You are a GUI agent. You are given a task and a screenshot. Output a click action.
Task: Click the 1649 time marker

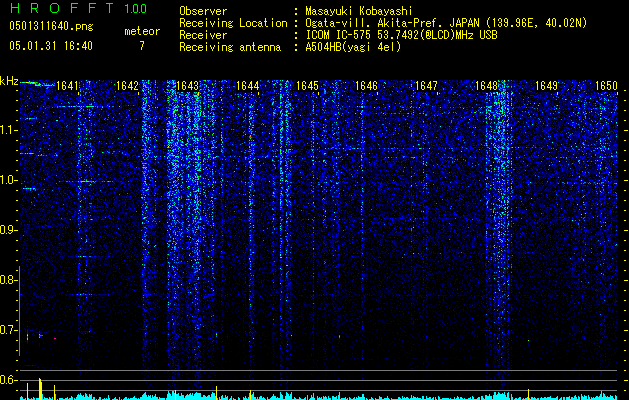[x=546, y=85]
